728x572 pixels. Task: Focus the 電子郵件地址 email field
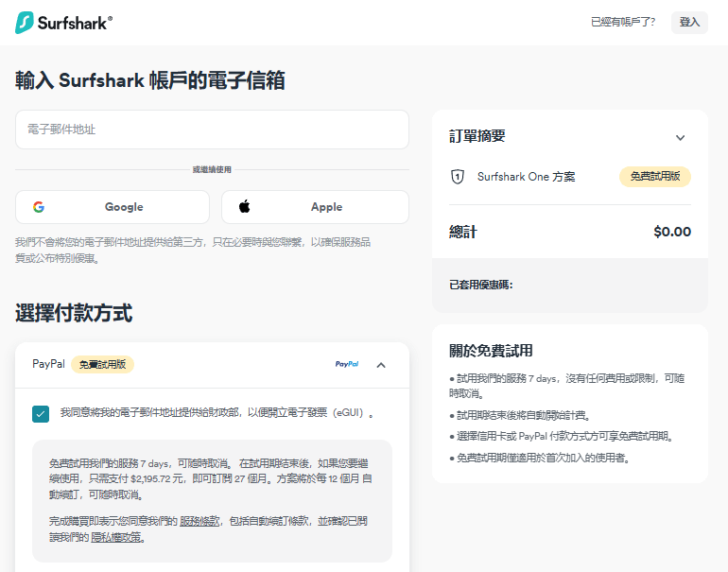pyautogui.click(x=212, y=130)
